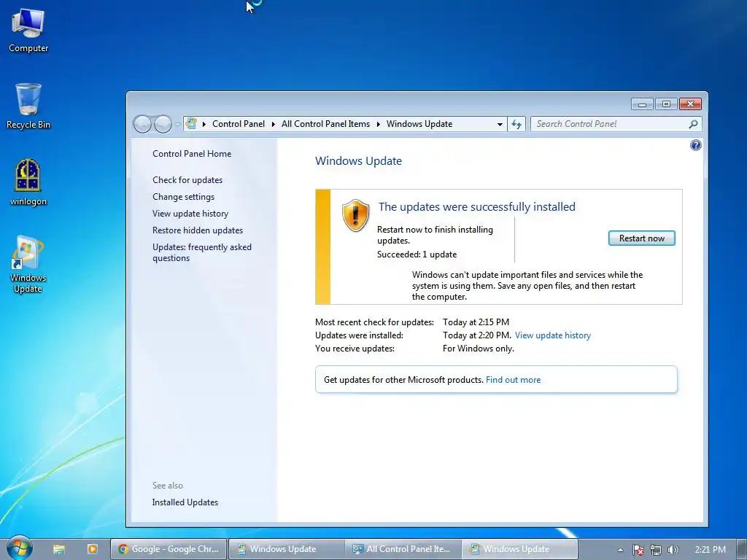Expand the arrow before Control Panel breadcrumb
747x560 pixels.
pyautogui.click(x=204, y=124)
